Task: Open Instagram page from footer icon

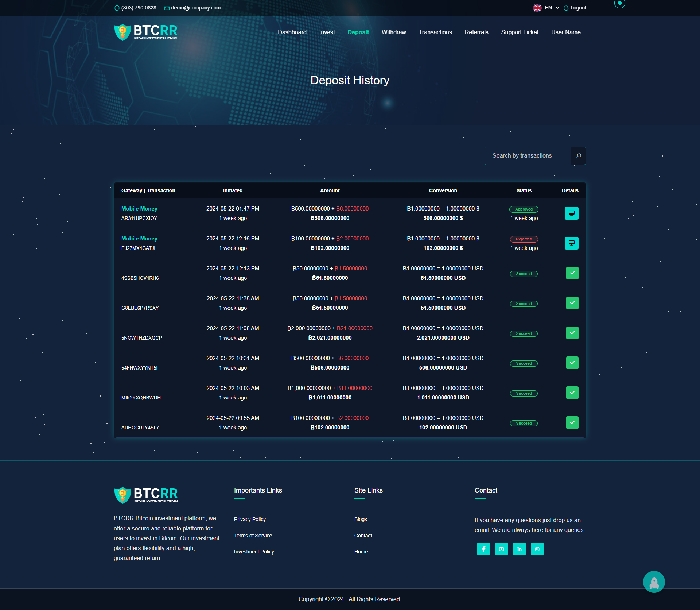Action: click(x=537, y=549)
